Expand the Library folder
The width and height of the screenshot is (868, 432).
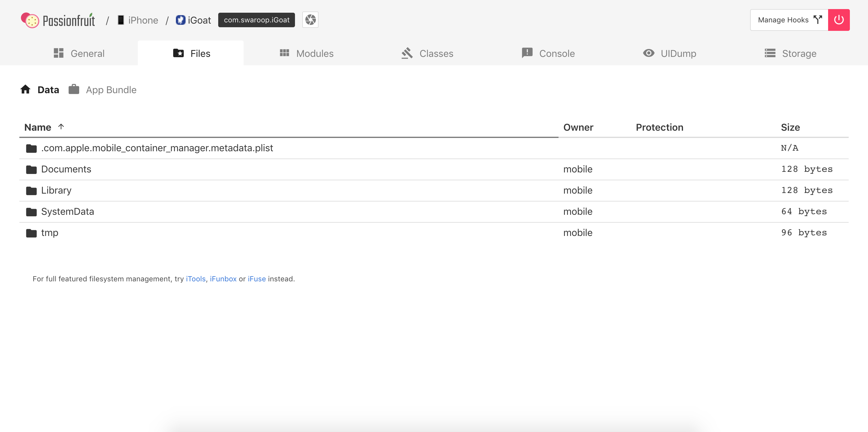coord(56,190)
